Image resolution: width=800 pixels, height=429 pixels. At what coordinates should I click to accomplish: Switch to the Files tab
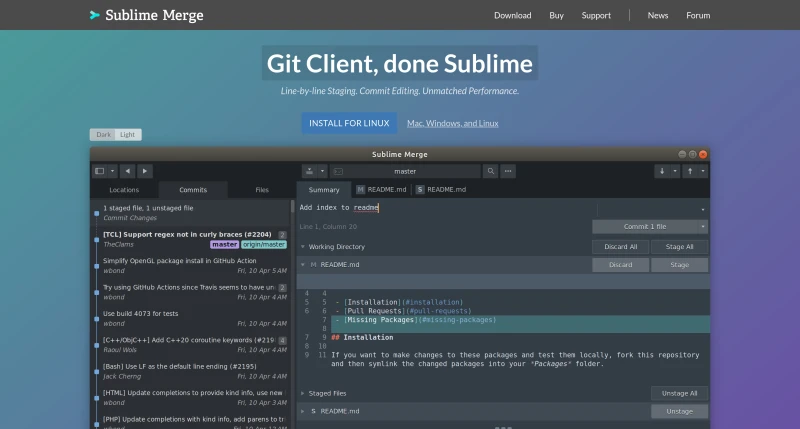click(x=262, y=190)
